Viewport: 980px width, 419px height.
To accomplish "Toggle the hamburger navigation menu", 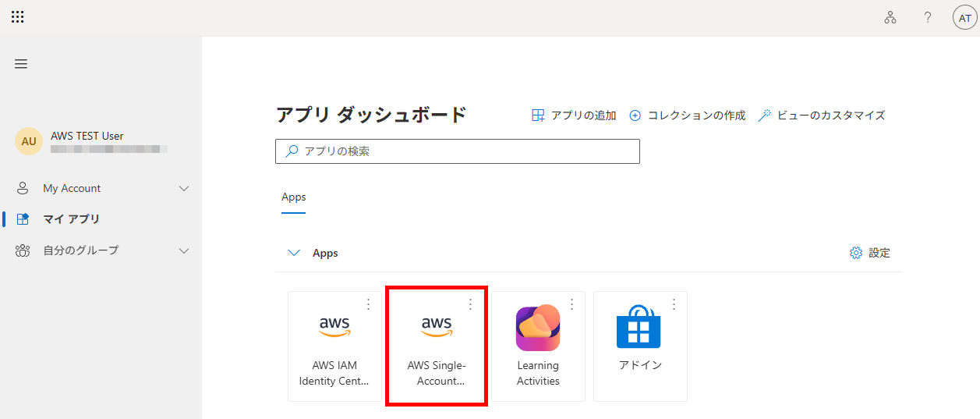I will [x=21, y=64].
